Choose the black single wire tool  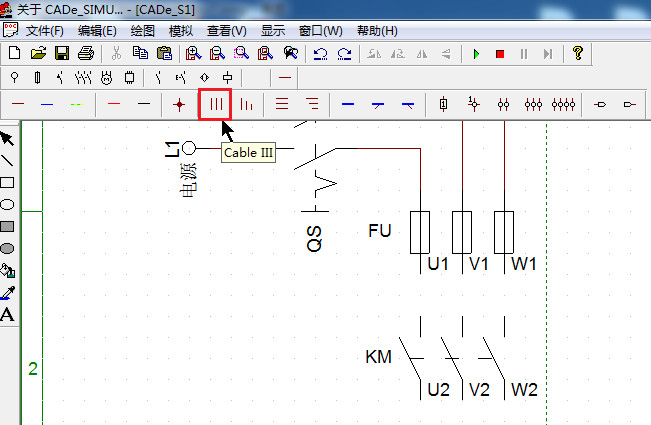point(144,104)
